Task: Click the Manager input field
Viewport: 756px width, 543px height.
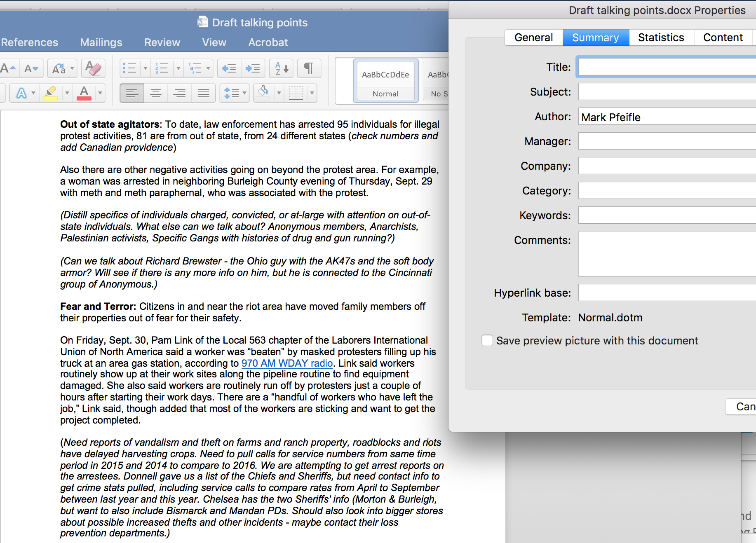Action: click(x=667, y=141)
